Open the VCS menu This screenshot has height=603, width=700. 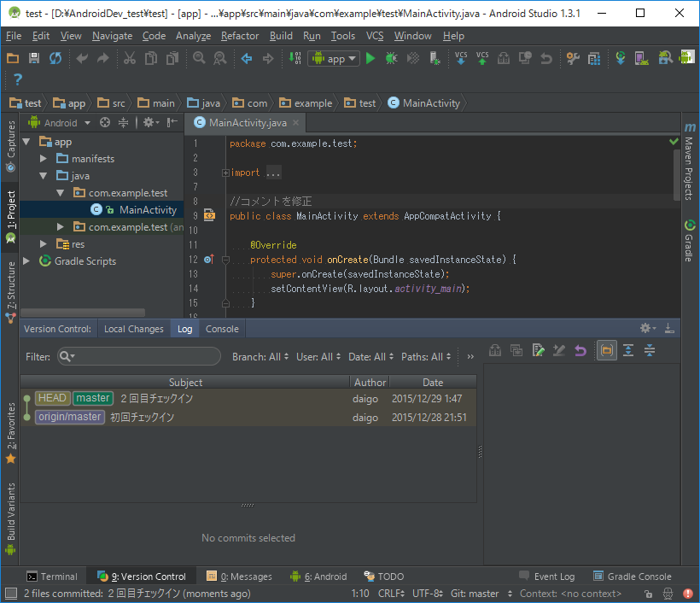(375, 36)
